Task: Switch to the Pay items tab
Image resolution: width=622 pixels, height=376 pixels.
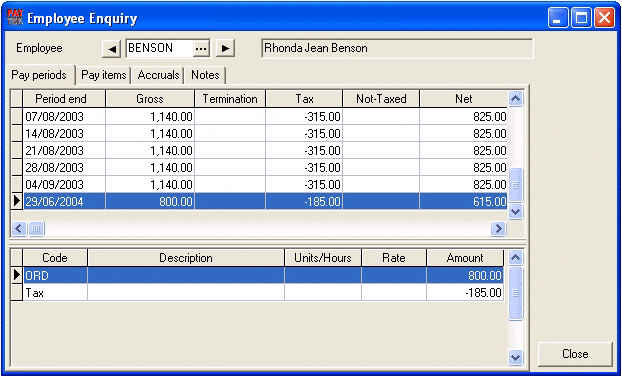Action: (104, 75)
